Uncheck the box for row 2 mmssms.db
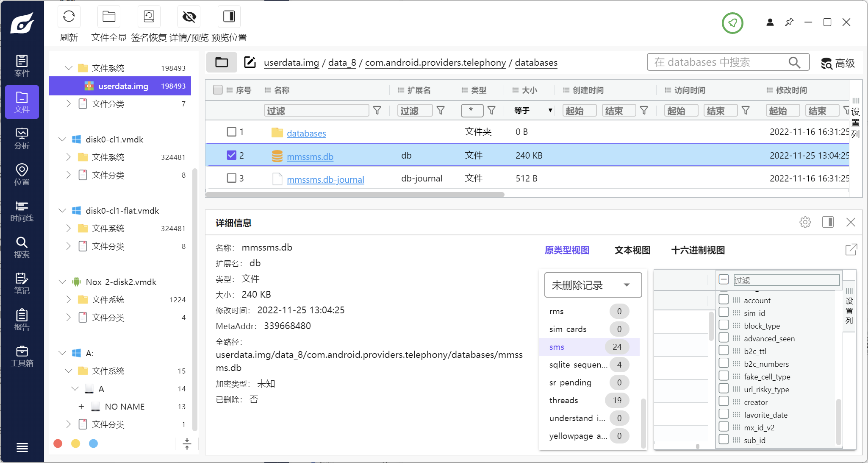This screenshot has height=463, width=868. 231,155
